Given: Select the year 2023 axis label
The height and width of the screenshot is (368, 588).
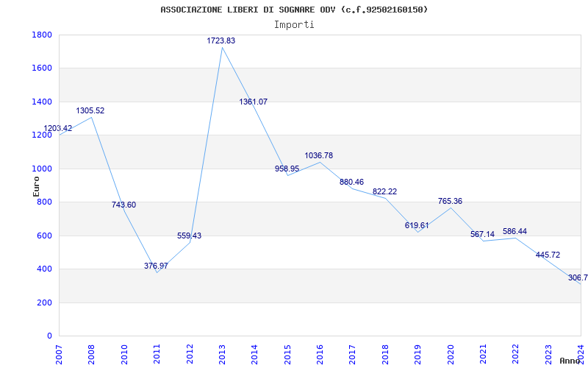Looking at the screenshot, I should [x=548, y=355].
